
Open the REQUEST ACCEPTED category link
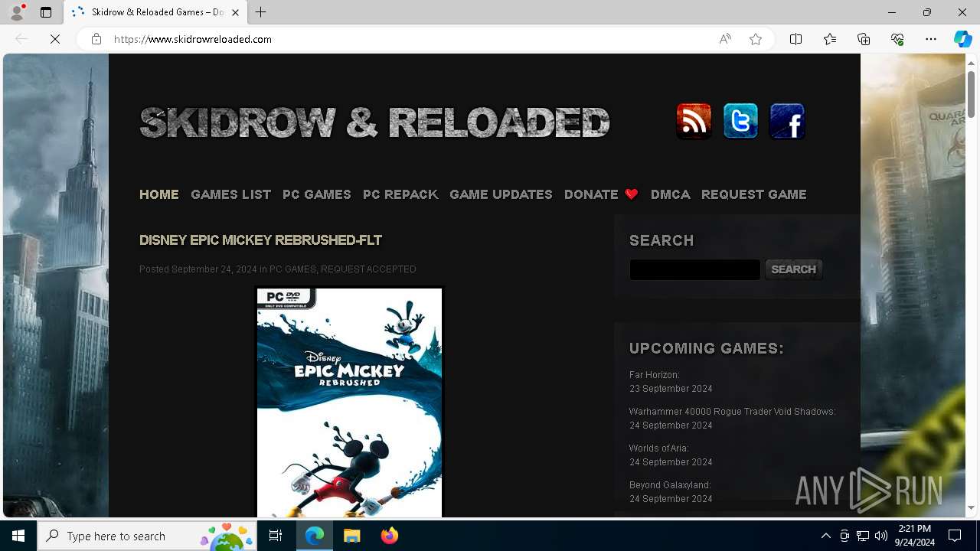click(368, 269)
